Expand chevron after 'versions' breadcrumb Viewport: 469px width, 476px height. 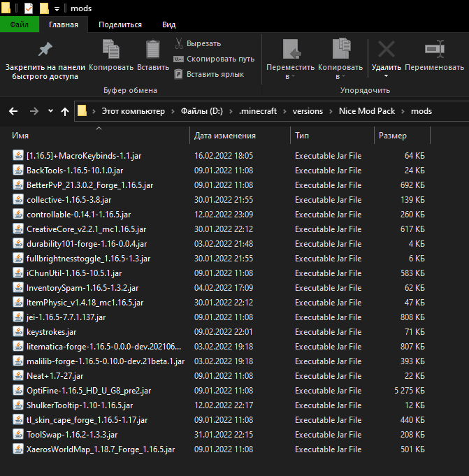(x=331, y=111)
